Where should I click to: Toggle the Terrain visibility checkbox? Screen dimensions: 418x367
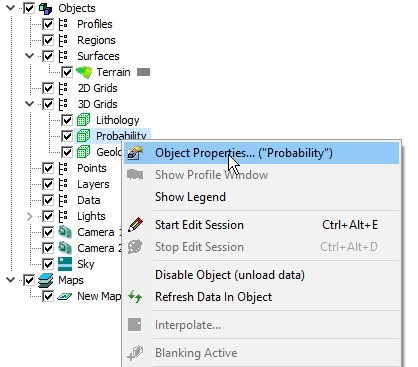click(x=67, y=72)
